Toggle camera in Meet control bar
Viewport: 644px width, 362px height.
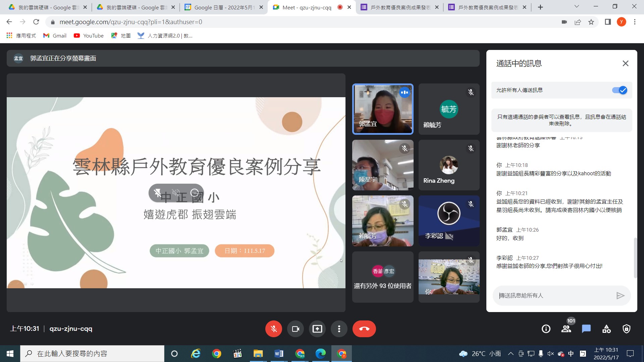coord(296,329)
